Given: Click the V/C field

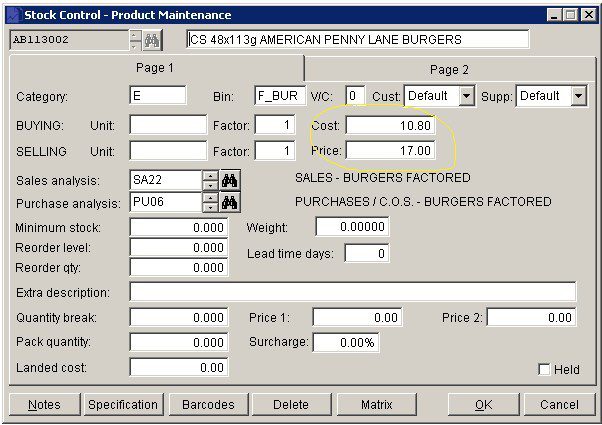Looking at the screenshot, I should (355, 96).
